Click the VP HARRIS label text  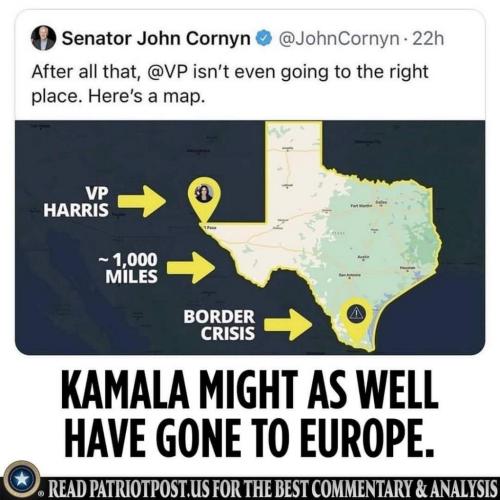click(x=76, y=202)
